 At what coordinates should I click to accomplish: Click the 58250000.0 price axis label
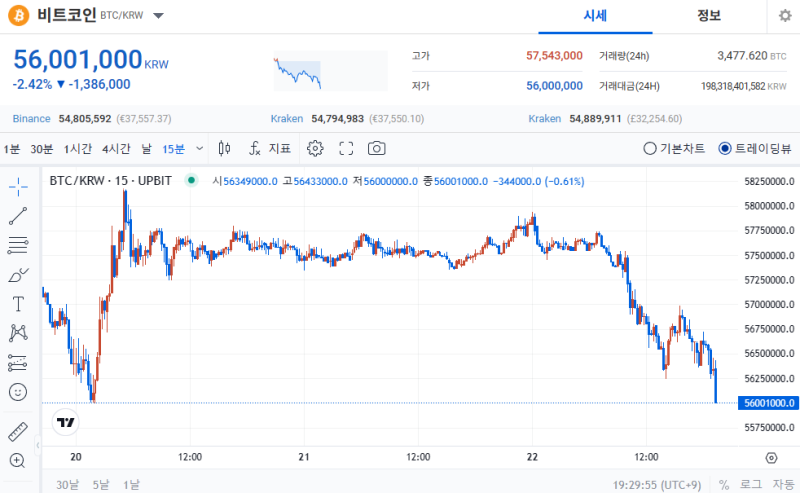click(769, 181)
